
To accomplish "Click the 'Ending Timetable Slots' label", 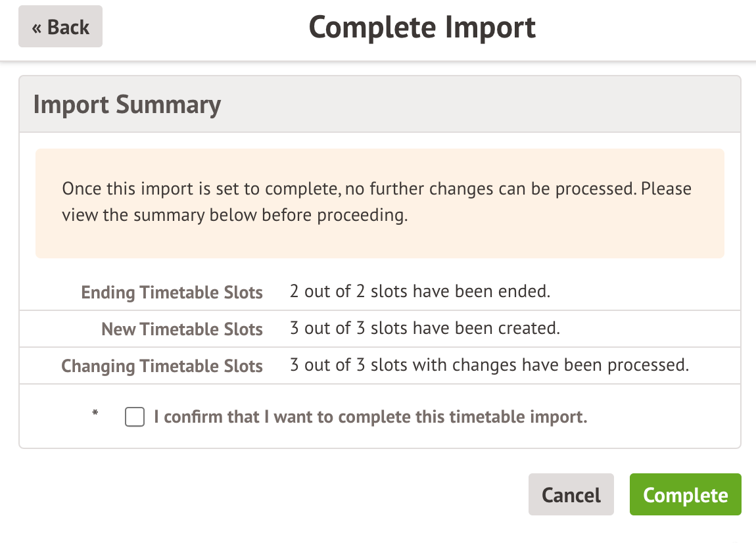I will [x=172, y=293].
